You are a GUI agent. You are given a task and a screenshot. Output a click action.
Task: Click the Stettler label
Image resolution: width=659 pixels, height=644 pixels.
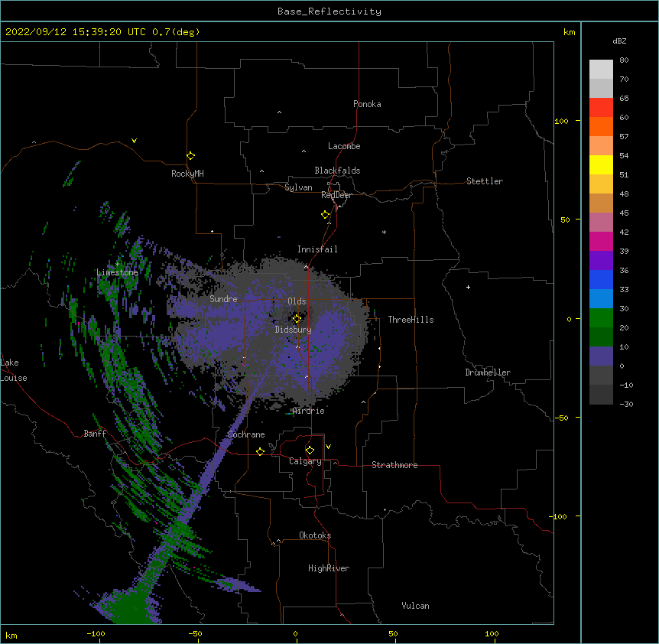coord(484,181)
